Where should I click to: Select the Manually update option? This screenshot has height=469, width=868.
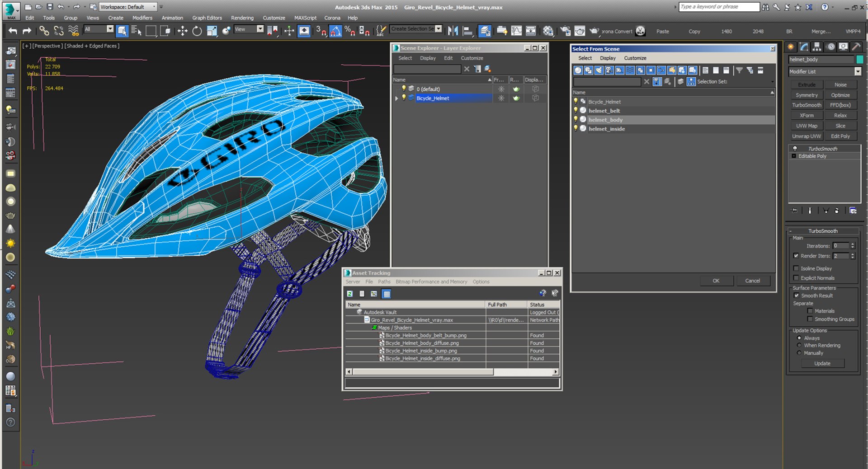pyautogui.click(x=799, y=353)
